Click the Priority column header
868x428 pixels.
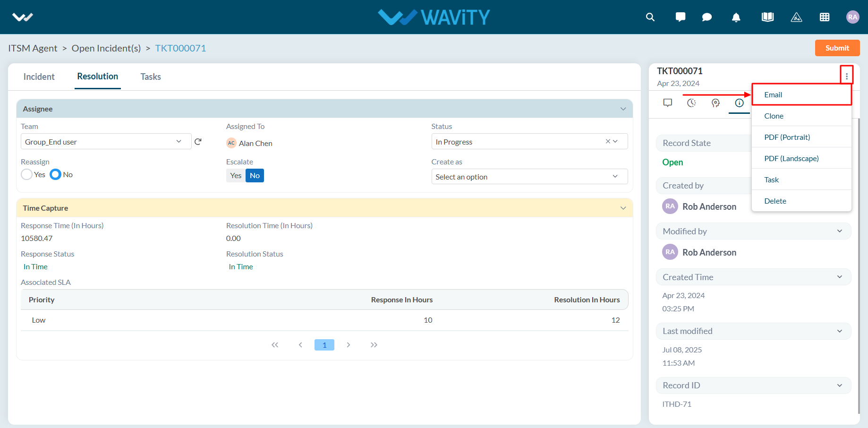click(42, 300)
